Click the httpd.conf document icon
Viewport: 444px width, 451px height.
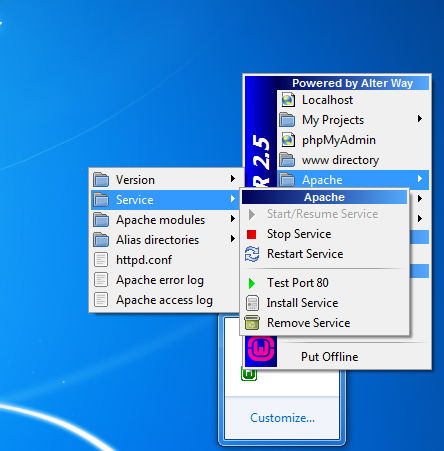click(101, 260)
